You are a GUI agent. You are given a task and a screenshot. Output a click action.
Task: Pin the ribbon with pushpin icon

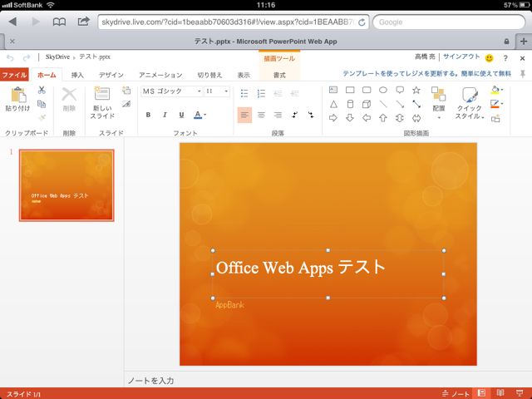(523, 74)
